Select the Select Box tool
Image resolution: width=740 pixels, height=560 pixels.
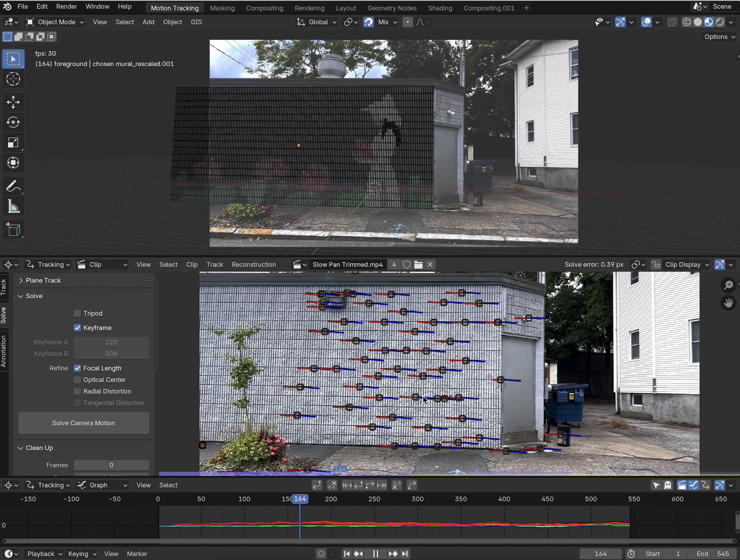13,59
